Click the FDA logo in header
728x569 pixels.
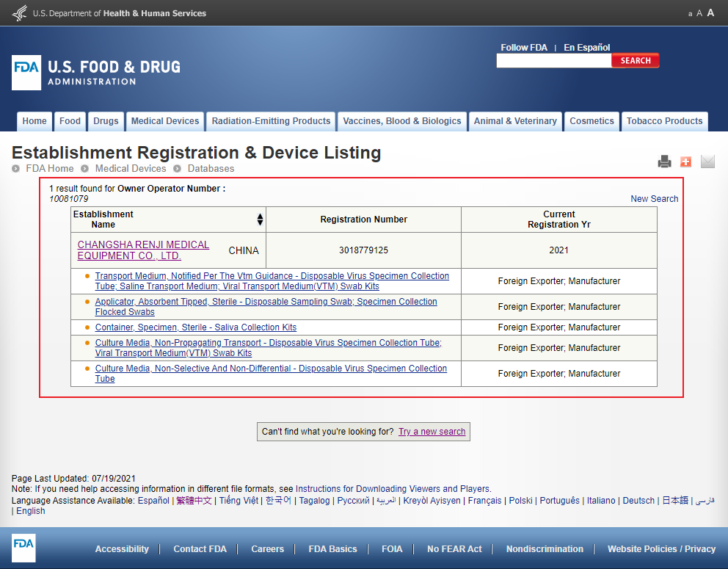pos(26,73)
